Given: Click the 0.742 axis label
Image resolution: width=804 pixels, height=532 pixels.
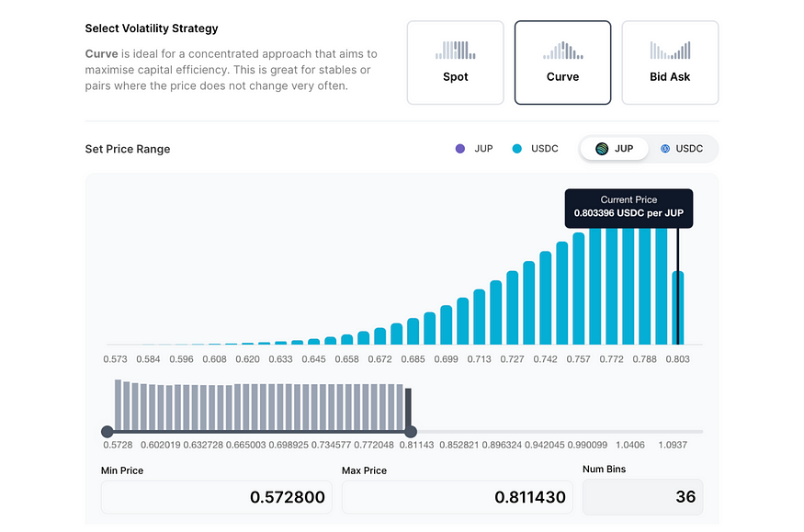Looking at the screenshot, I should [545, 359].
